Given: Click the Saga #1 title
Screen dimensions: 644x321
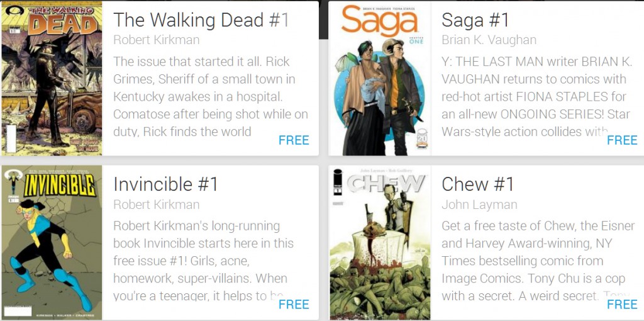Looking at the screenshot, I should [x=475, y=20].
